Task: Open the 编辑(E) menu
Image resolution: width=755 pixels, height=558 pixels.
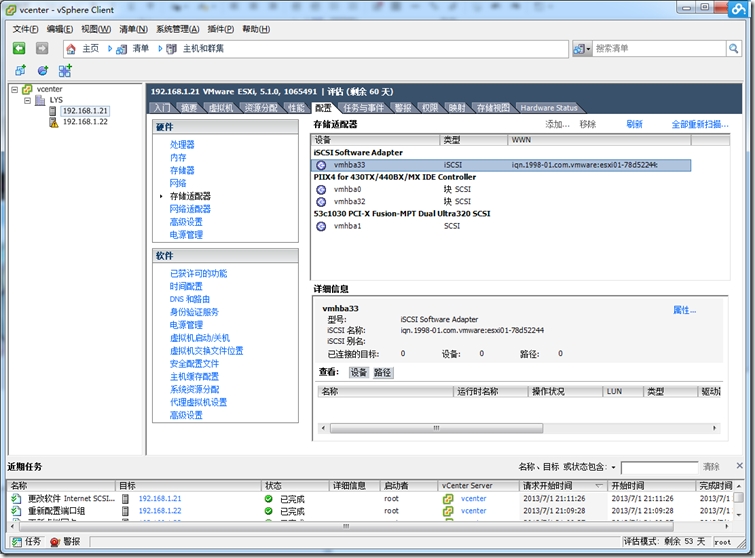Action: (x=60, y=29)
